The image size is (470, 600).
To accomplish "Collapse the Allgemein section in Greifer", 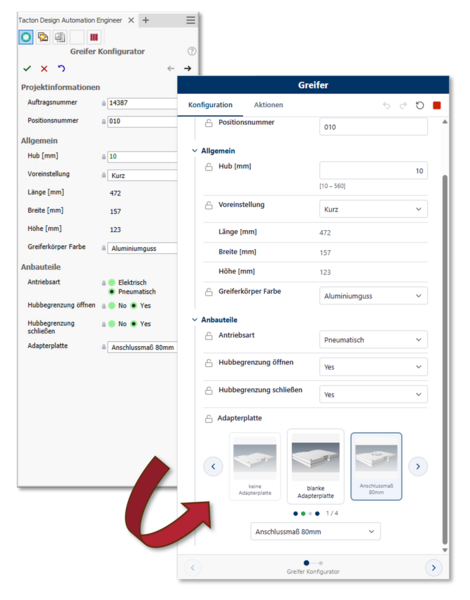I will [194, 151].
